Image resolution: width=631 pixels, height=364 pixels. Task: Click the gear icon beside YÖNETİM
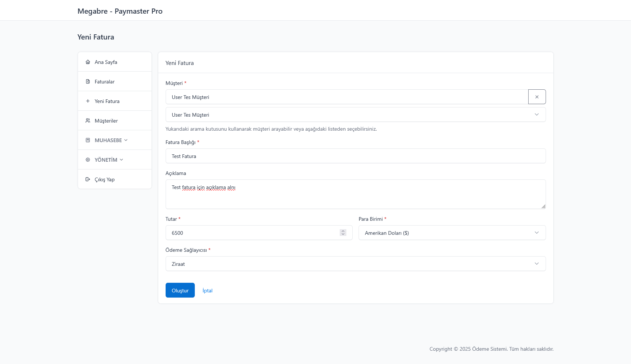88,160
